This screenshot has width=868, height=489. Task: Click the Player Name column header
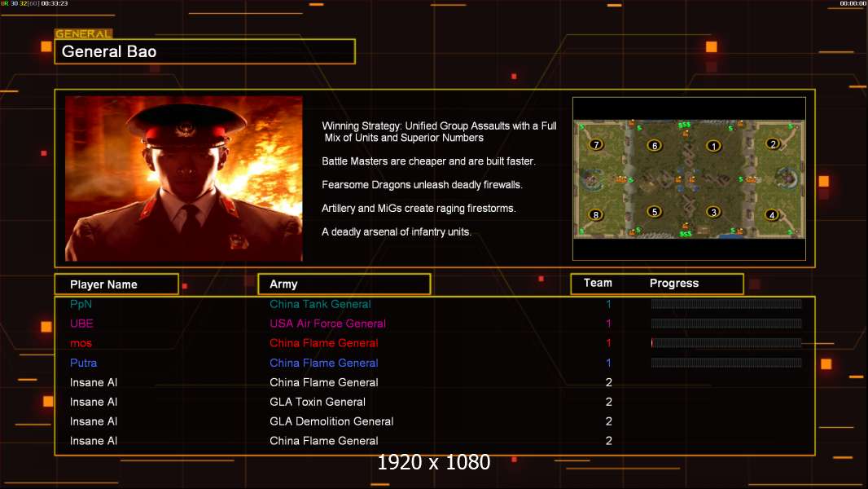click(116, 284)
